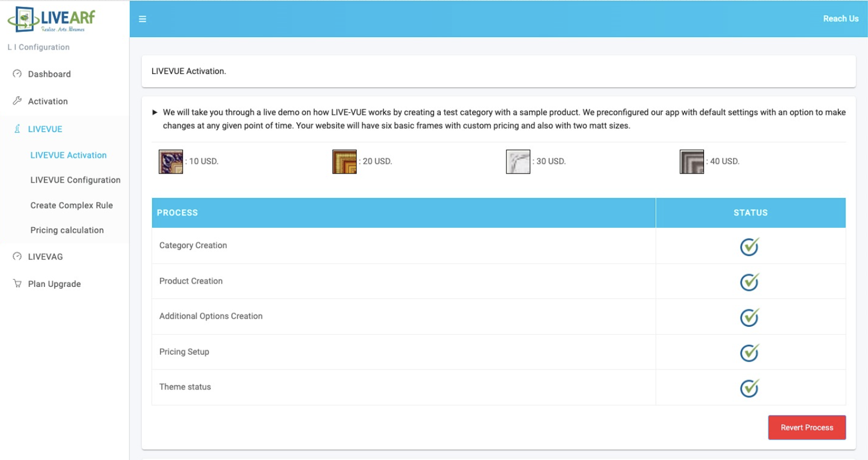This screenshot has height=460, width=868.
Task: Select the 40 USD frame thumbnail
Action: (x=692, y=162)
